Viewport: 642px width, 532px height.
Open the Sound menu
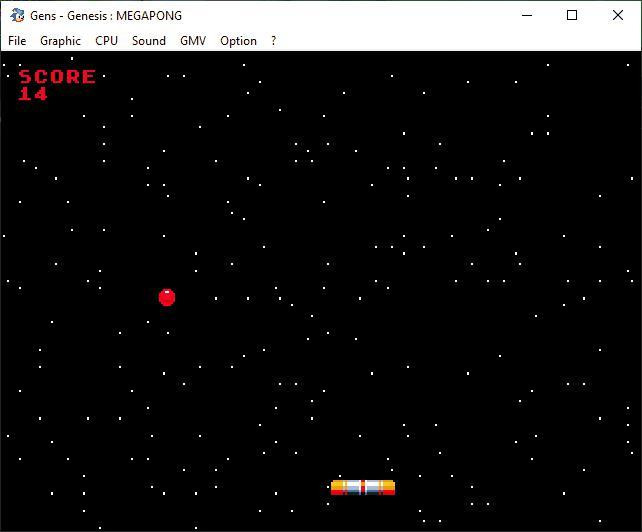149,41
